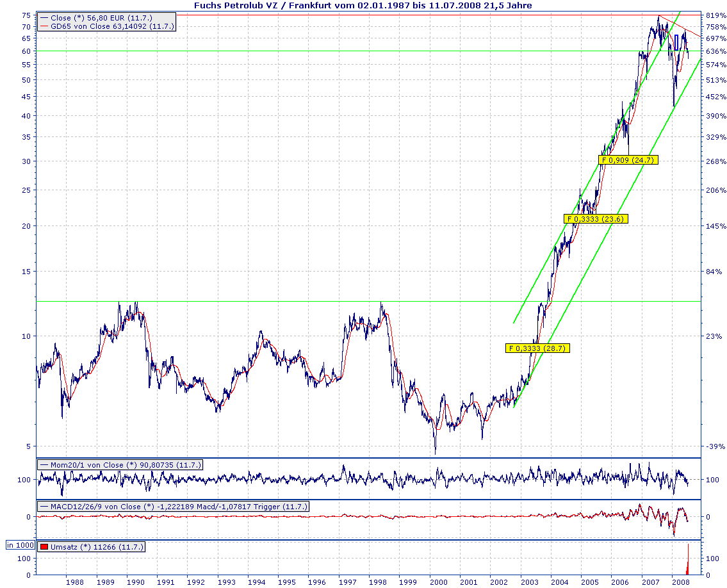
Task: Click the 145% label on right axis
Action: coord(715,226)
